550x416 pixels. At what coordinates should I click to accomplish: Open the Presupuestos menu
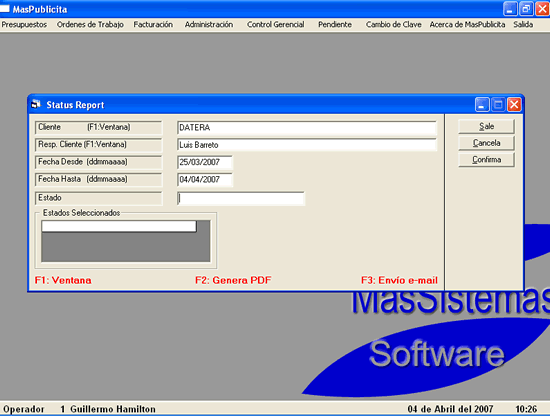(x=24, y=25)
